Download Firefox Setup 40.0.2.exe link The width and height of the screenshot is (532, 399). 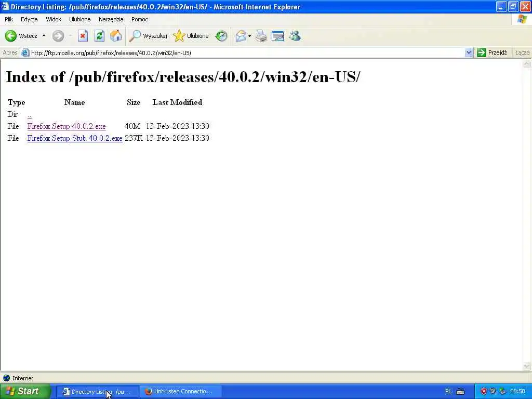click(x=66, y=126)
